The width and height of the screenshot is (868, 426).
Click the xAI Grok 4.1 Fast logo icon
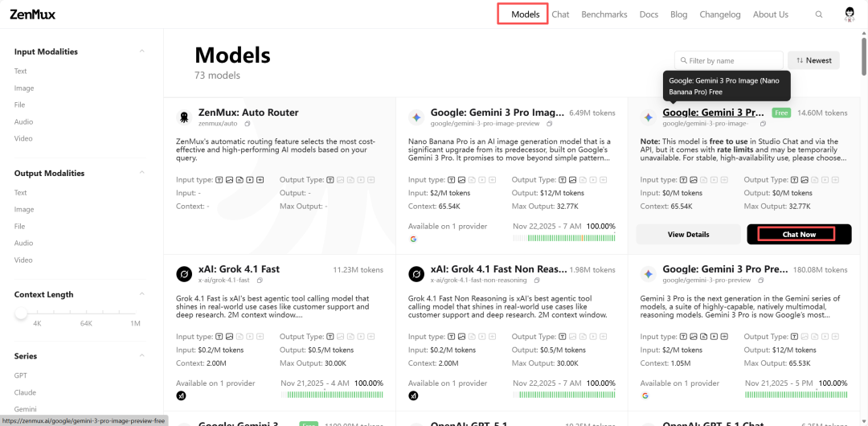184,274
